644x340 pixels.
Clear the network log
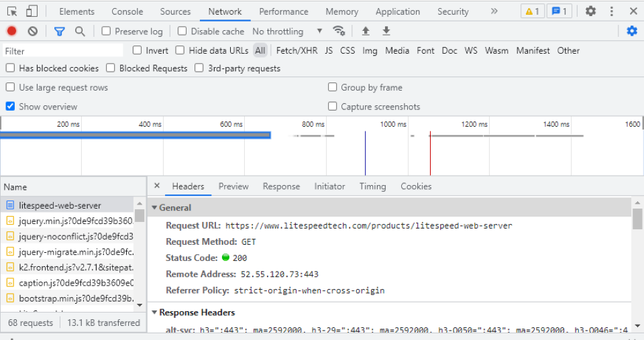pyautogui.click(x=32, y=32)
